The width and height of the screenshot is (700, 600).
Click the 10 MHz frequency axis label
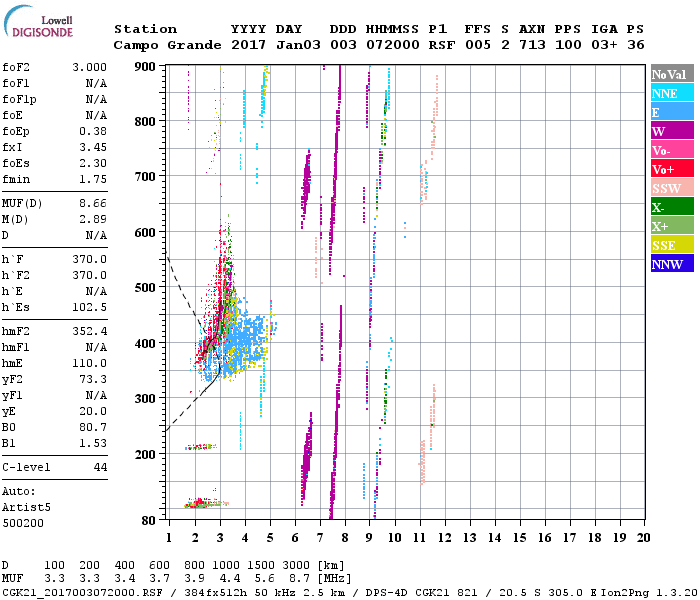click(x=394, y=538)
